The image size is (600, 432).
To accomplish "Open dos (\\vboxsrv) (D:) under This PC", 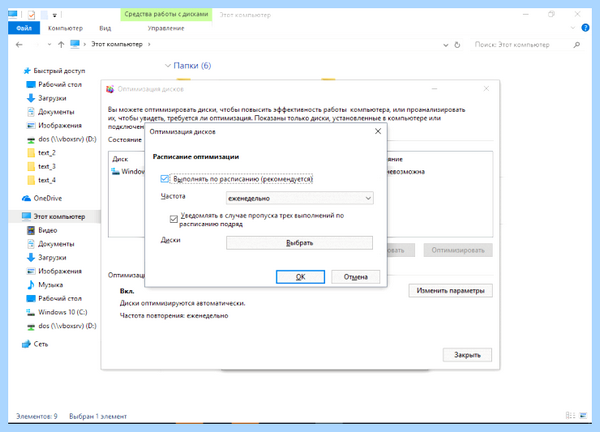I will click(67, 326).
